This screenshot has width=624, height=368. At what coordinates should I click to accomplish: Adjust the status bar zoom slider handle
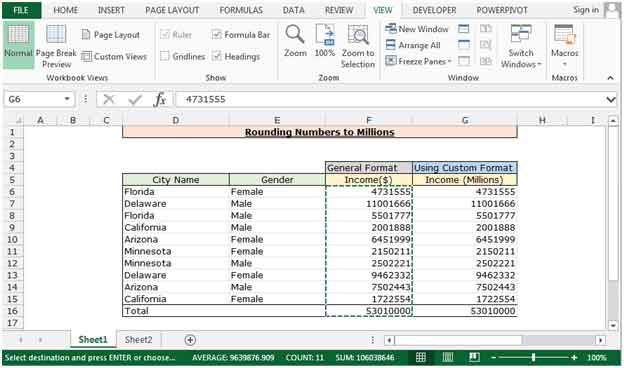tap(533, 358)
